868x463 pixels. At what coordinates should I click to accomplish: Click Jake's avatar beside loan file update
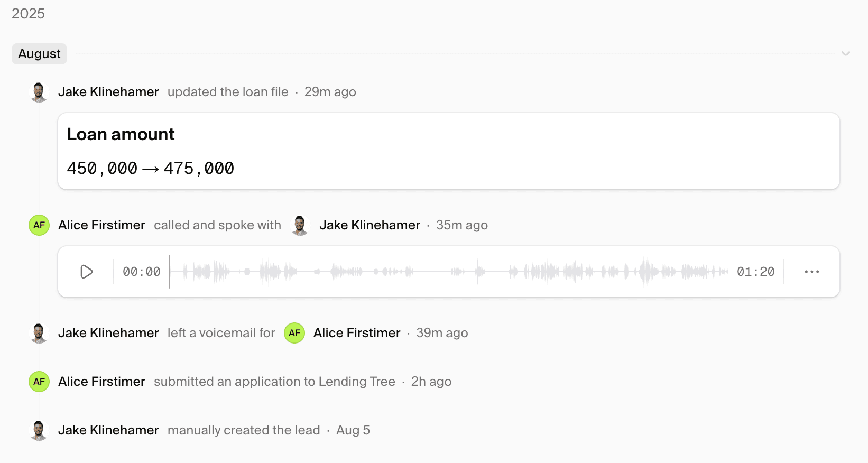[x=39, y=92]
